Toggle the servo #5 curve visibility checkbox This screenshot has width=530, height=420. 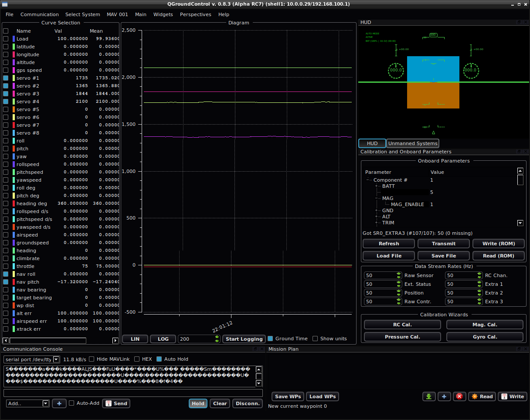click(6, 109)
